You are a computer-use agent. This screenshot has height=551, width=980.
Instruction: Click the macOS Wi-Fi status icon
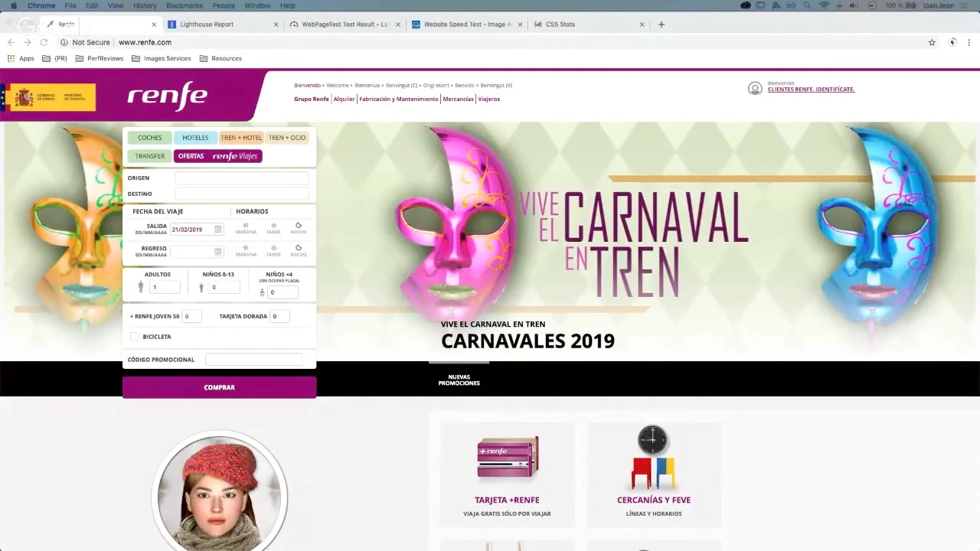click(x=824, y=5)
